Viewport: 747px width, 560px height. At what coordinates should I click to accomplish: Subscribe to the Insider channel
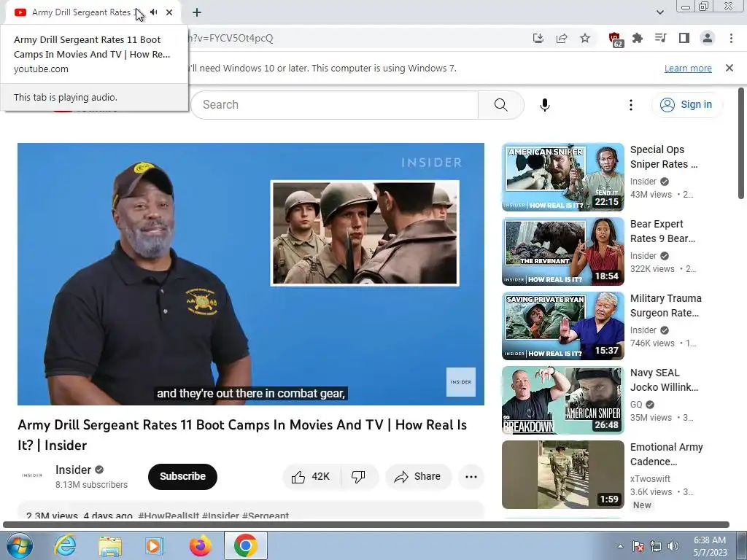pyautogui.click(x=182, y=476)
